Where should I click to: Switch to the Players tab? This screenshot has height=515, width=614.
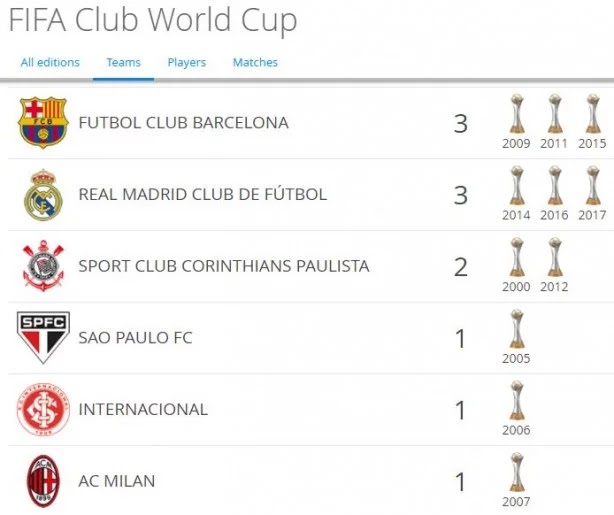187,62
